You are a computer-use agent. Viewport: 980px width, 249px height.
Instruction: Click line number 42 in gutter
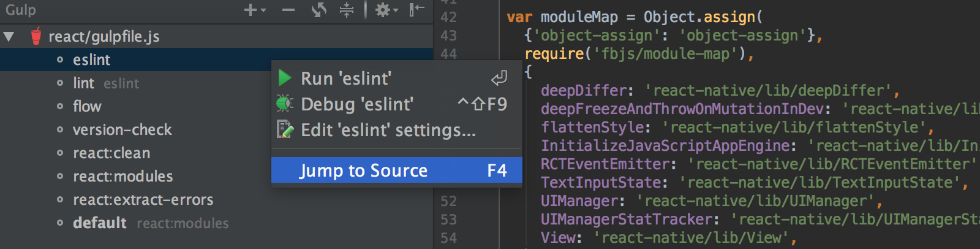pyautogui.click(x=448, y=17)
